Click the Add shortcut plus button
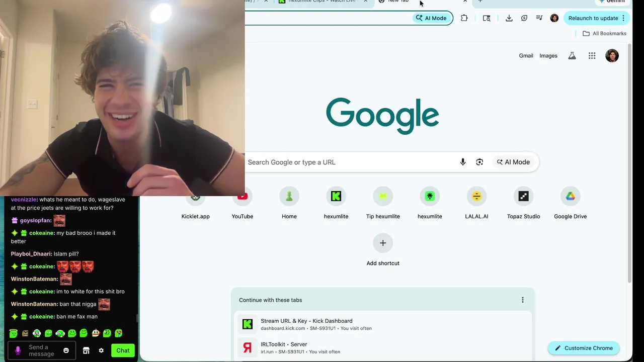Viewport: 644px width, 362px height. (x=383, y=243)
